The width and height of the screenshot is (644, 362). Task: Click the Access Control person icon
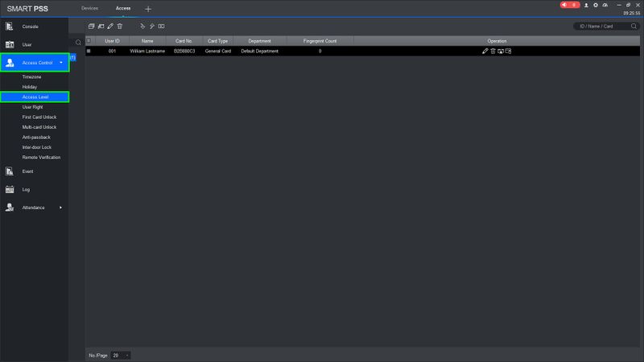coord(10,63)
